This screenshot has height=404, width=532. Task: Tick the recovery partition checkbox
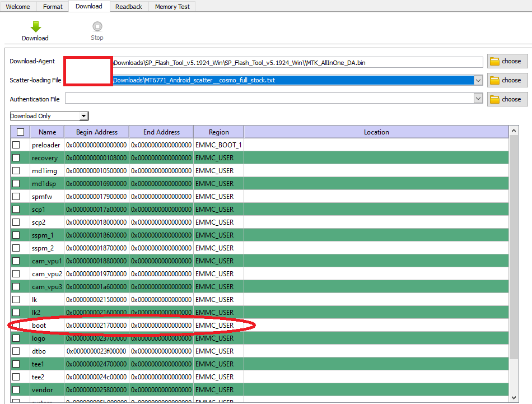[16, 158]
